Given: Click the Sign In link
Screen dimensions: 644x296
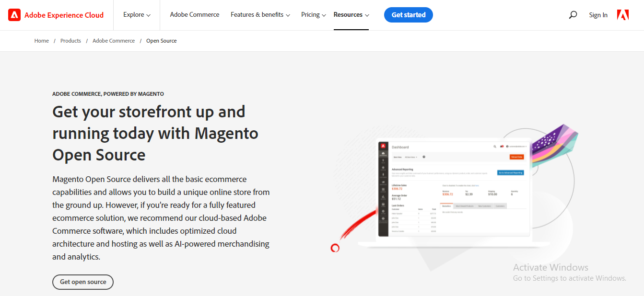Looking at the screenshot, I should click(598, 15).
